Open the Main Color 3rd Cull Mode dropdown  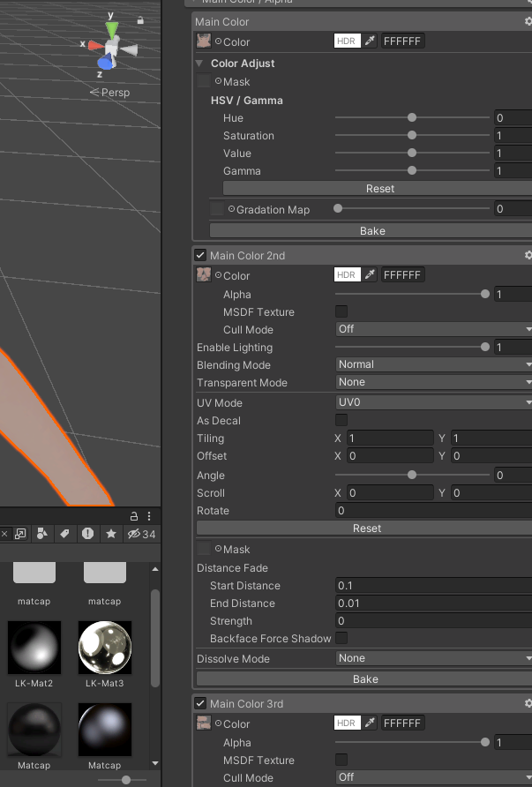(x=434, y=777)
